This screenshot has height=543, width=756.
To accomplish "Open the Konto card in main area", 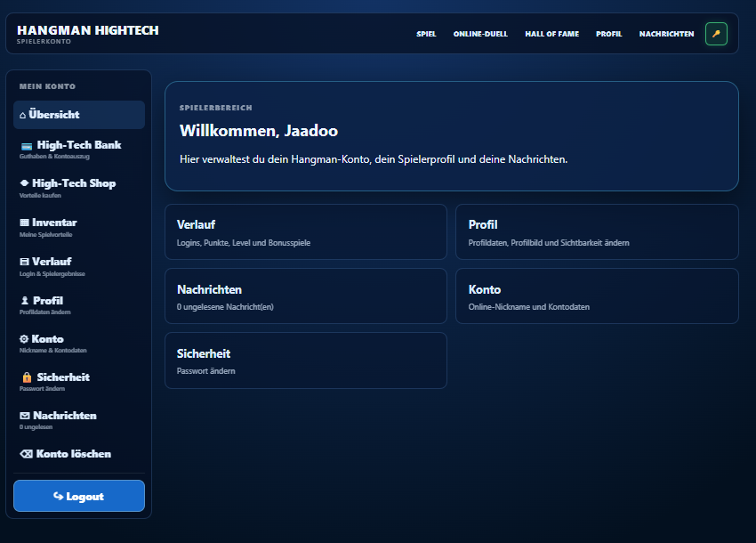I will [597, 296].
